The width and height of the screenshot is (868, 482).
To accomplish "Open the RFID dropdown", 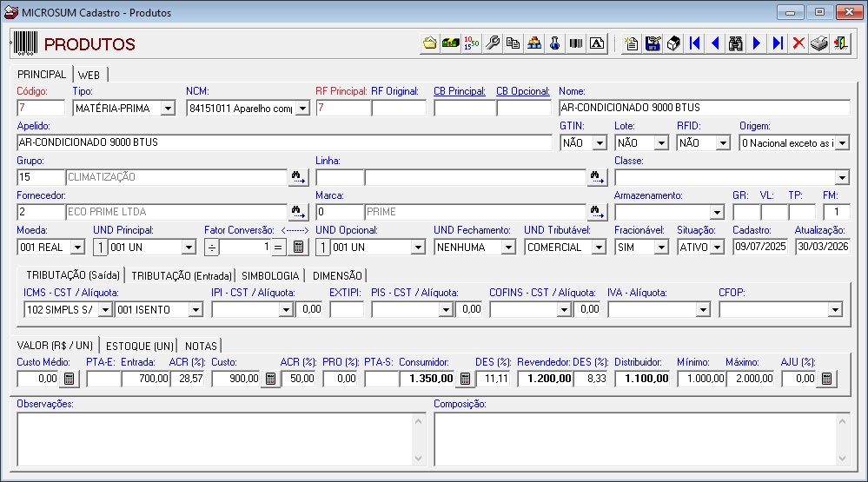I will tap(723, 142).
